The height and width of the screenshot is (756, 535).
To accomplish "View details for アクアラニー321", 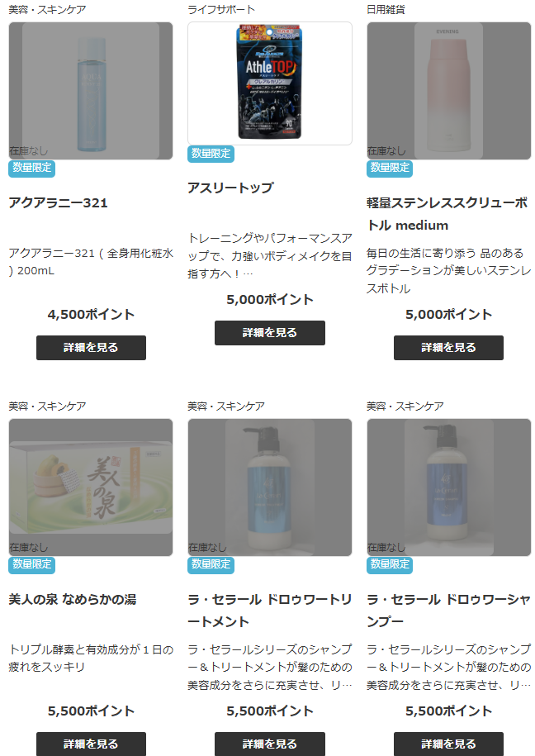I will click(x=91, y=348).
